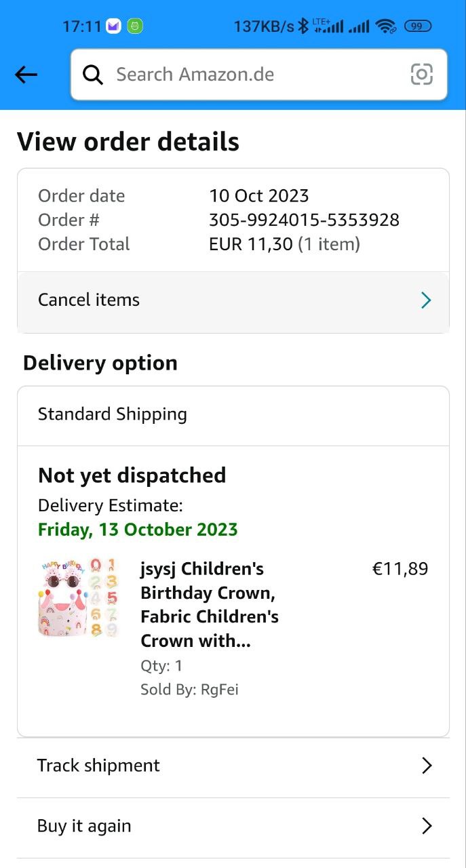The image size is (466, 868).
Task: Open the Children's Birthday Crown product title
Action: pyautogui.click(x=209, y=604)
